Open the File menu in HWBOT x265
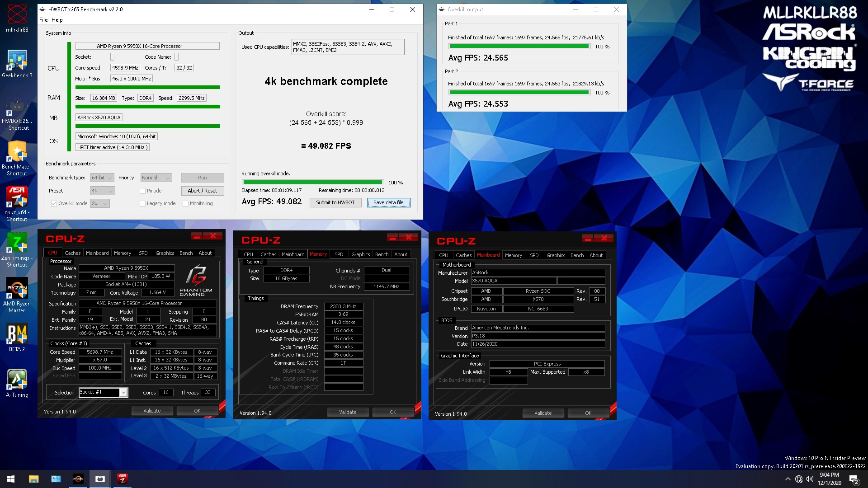 coord(43,20)
